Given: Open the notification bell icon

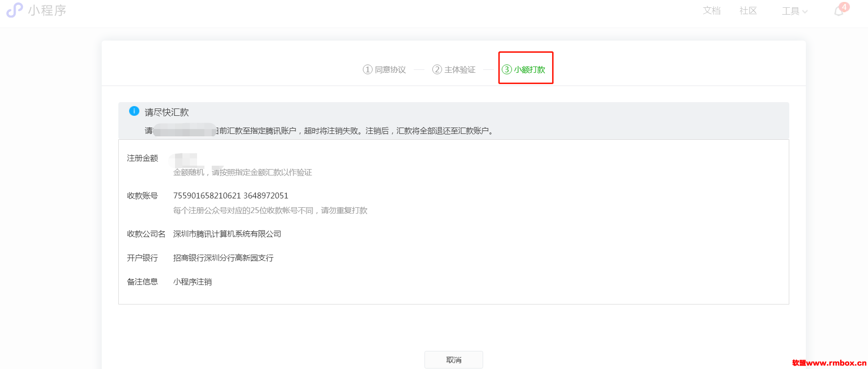Looking at the screenshot, I should coord(839,11).
